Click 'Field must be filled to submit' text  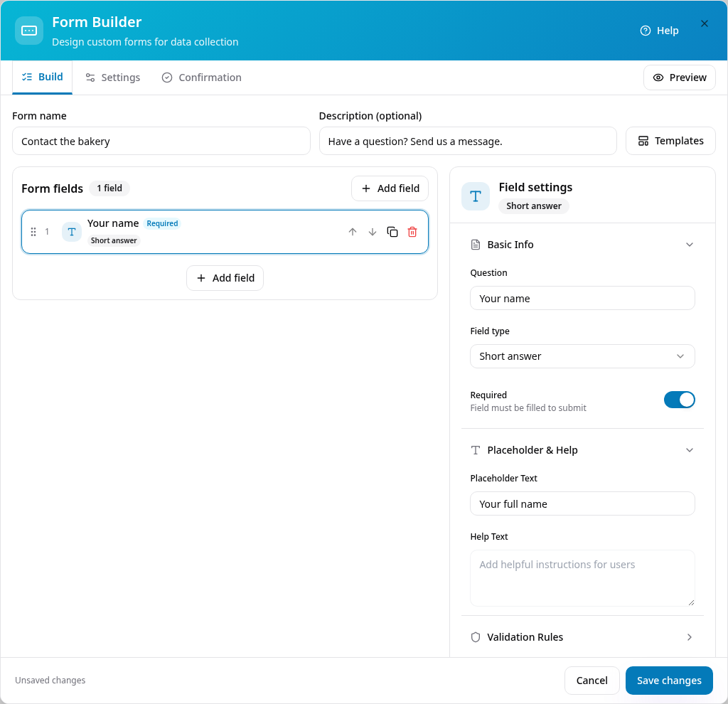click(528, 407)
